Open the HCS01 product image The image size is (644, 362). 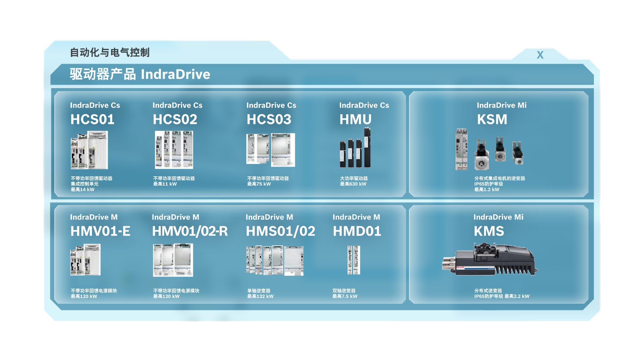(89, 150)
